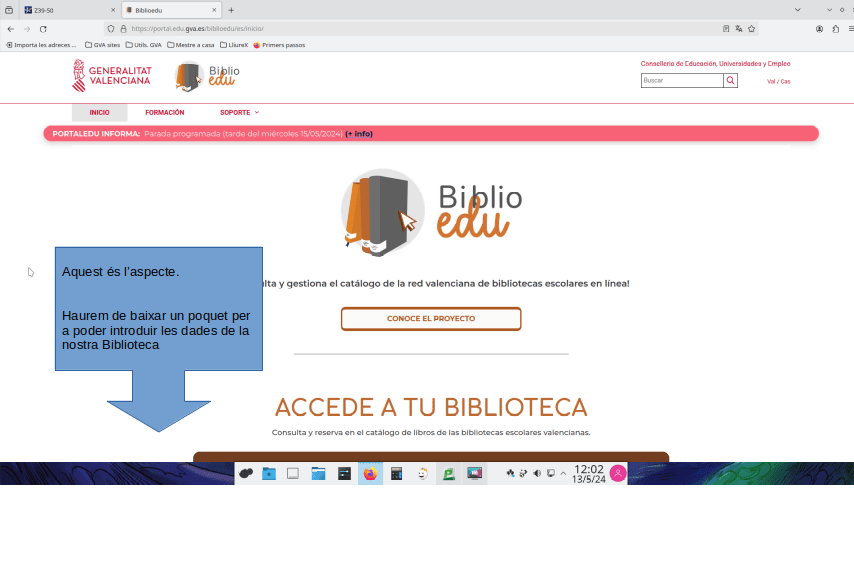This screenshot has width=854, height=586.
Task: Open the LliureX bookmark folder
Action: [x=234, y=45]
